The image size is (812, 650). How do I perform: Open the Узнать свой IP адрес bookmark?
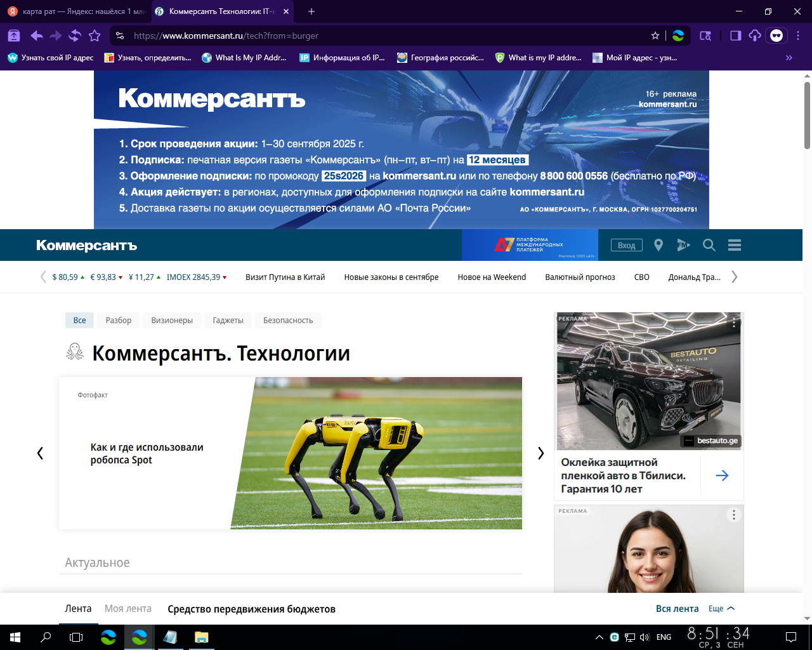coord(51,58)
